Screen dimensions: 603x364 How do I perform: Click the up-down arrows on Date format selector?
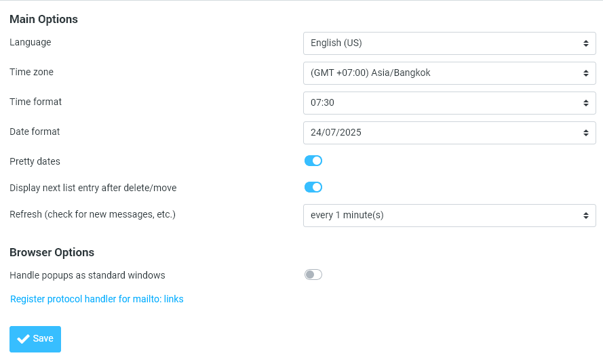[585, 133]
